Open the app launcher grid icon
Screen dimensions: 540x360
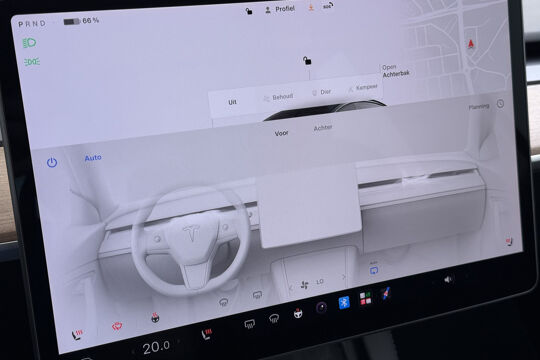coord(365,298)
